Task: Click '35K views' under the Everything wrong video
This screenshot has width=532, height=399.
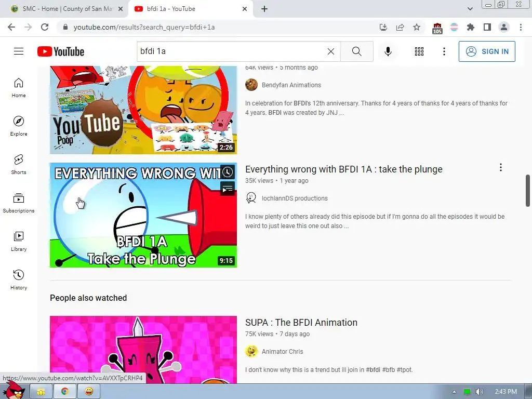Action: (x=259, y=181)
